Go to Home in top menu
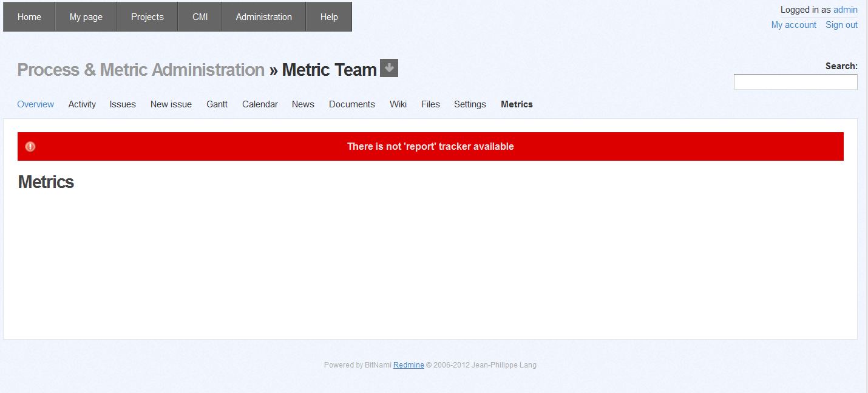 pyautogui.click(x=29, y=17)
